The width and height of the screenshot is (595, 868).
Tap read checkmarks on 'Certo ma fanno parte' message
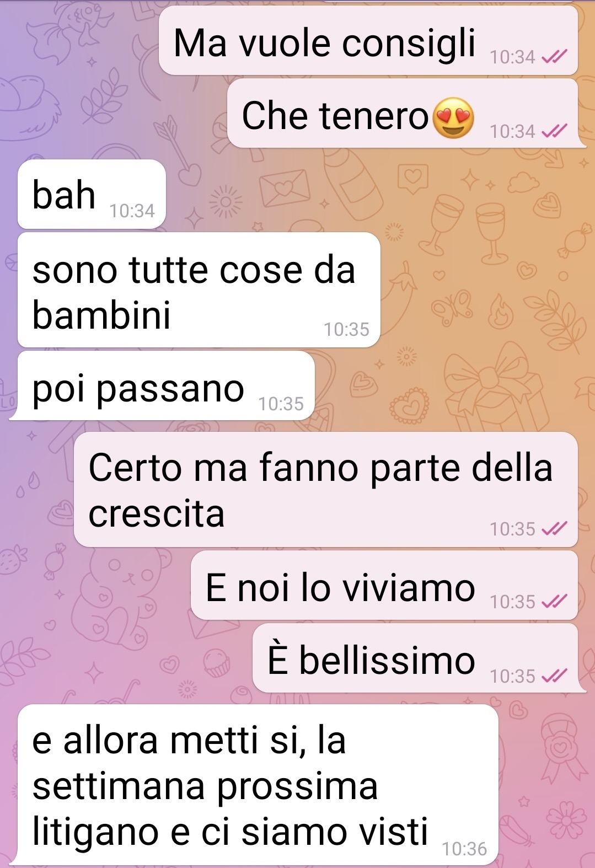point(554,529)
